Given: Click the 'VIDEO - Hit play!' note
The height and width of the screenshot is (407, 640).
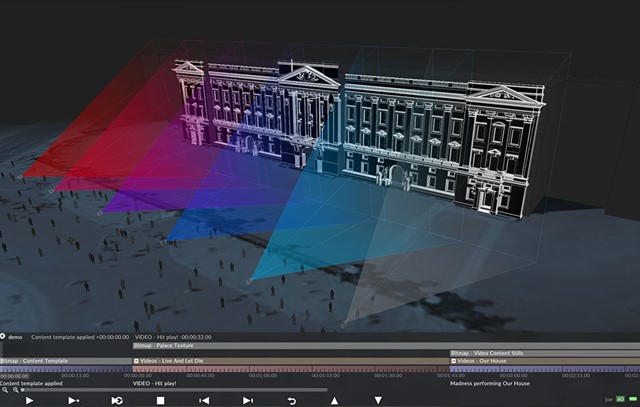Looking at the screenshot, I should pos(154,383).
